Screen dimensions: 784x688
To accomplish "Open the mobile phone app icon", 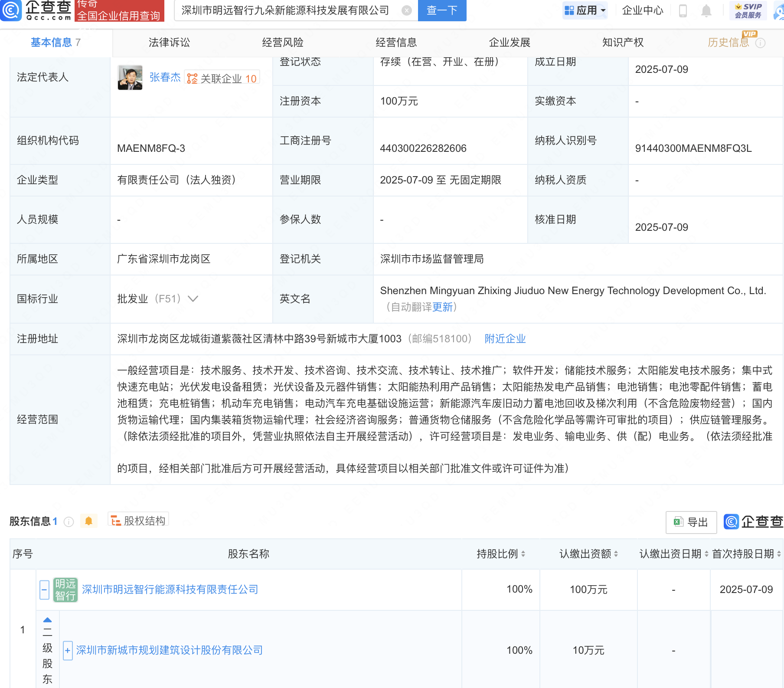I will pos(683,10).
